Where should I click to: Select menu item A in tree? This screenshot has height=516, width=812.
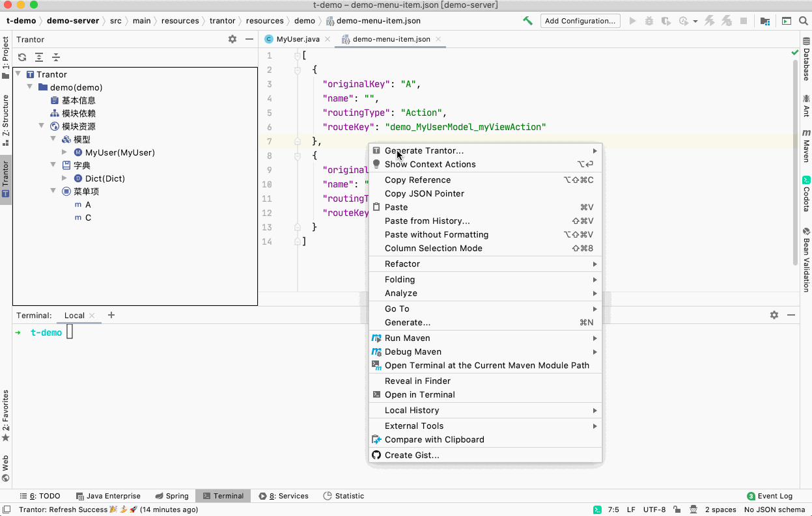[x=88, y=204]
